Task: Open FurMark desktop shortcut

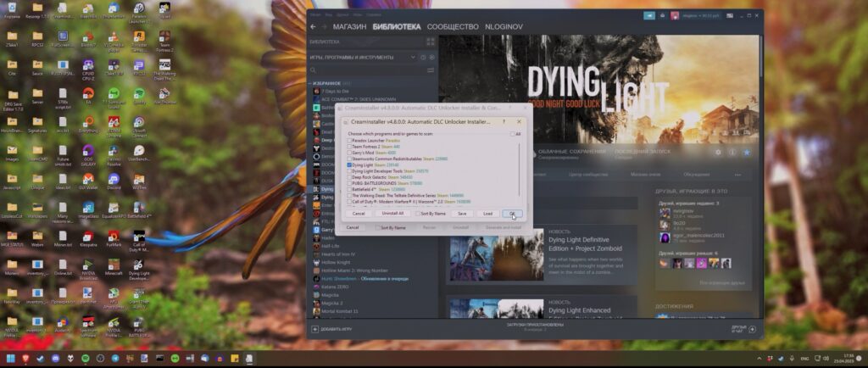Action: tap(114, 238)
